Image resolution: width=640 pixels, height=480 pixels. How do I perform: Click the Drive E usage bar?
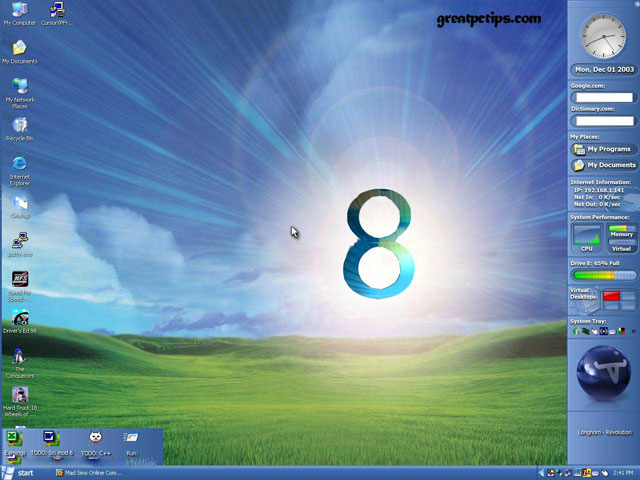603,275
